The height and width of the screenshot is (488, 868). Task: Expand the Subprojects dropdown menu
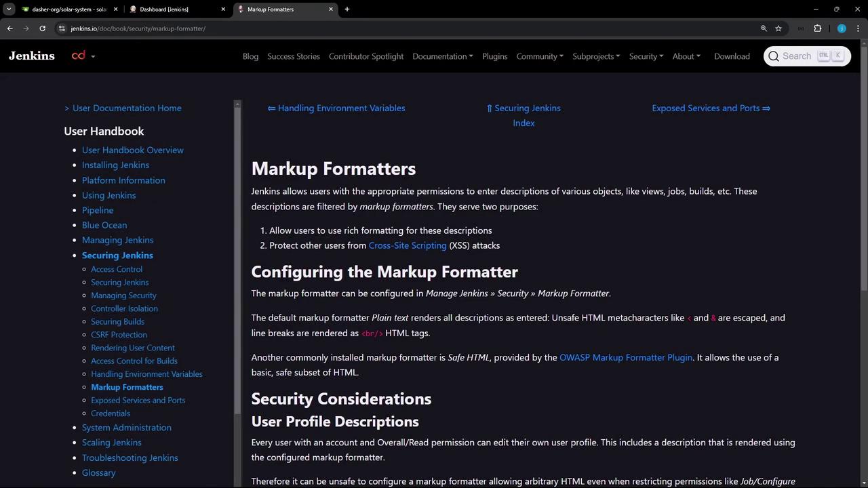click(596, 56)
